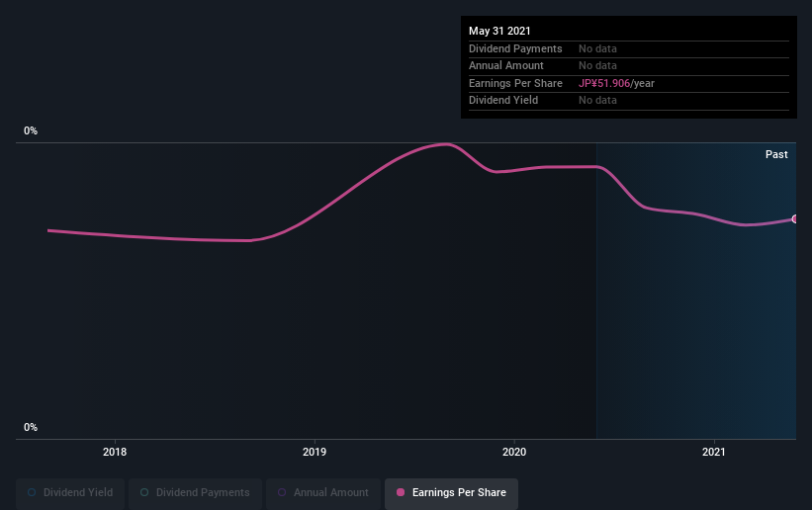Click the May 31 2021 tooltip date

[499, 31]
